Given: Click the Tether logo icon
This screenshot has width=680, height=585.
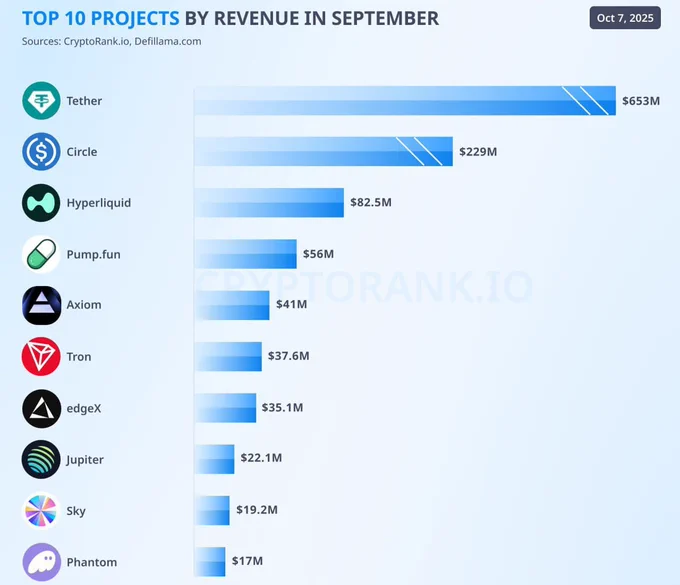Looking at the screenshot, I should 41,101.
